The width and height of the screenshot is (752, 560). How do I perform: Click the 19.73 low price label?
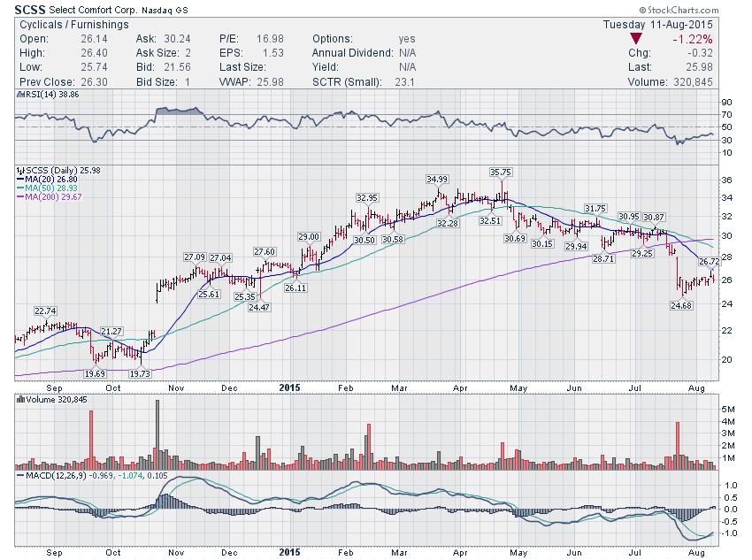click(x=140, y=373)
